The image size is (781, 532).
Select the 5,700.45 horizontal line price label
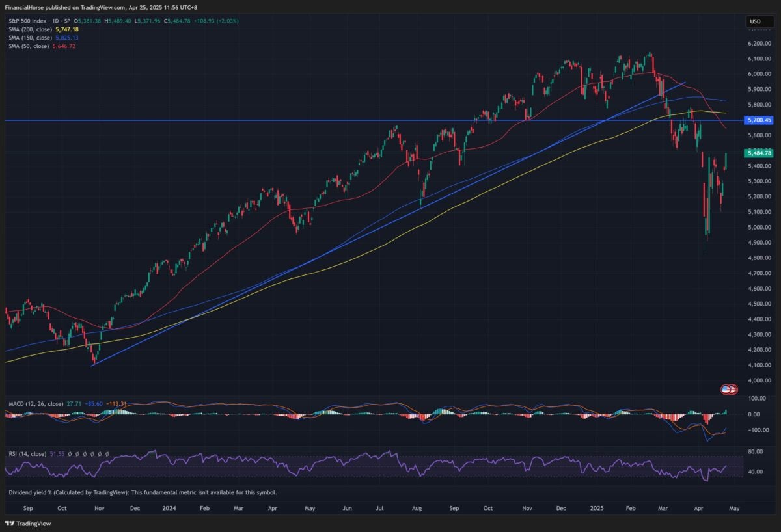pos(759,120)
